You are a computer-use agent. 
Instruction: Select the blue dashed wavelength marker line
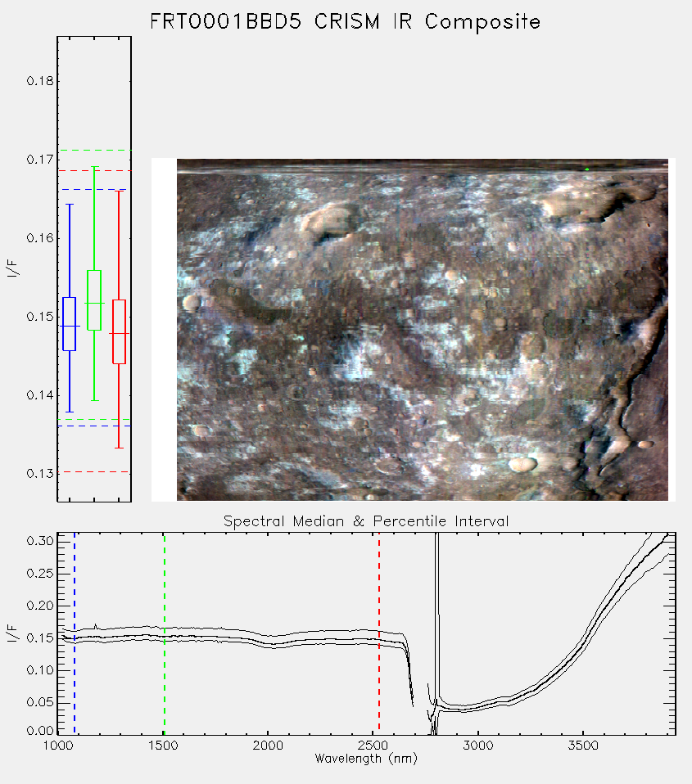(75, 633)
